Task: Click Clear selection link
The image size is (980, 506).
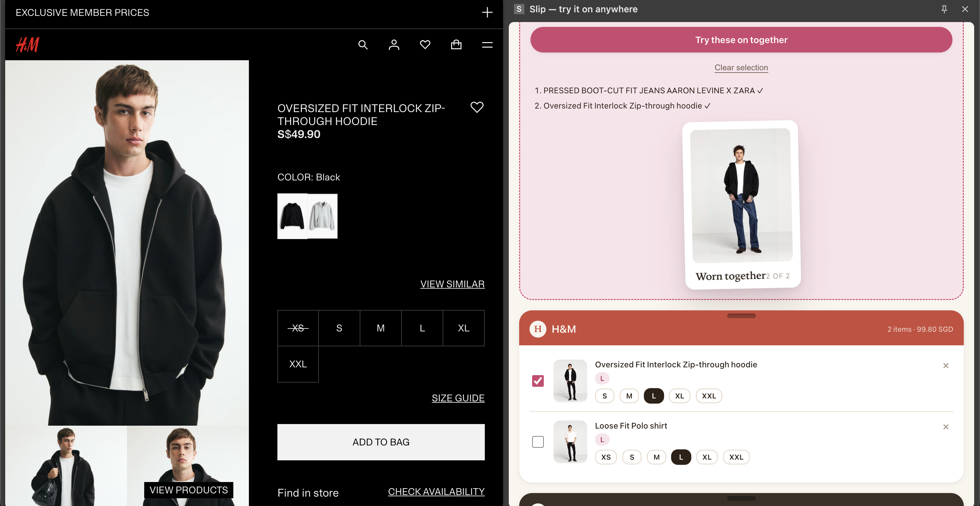Action: pyautogui.click(x=741, y=67)
